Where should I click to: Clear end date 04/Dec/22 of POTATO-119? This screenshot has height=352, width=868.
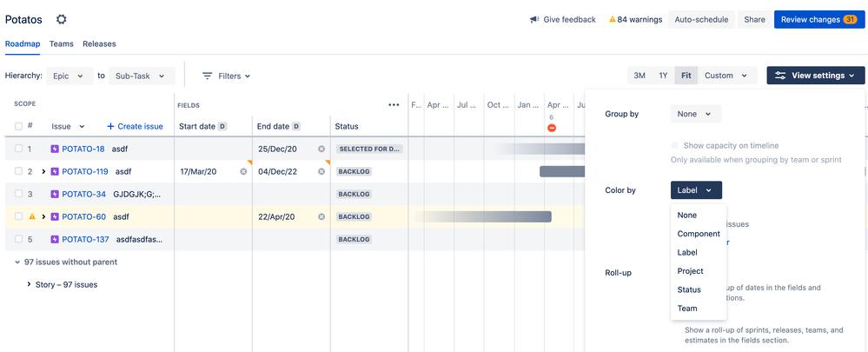[x=321, y=171]
